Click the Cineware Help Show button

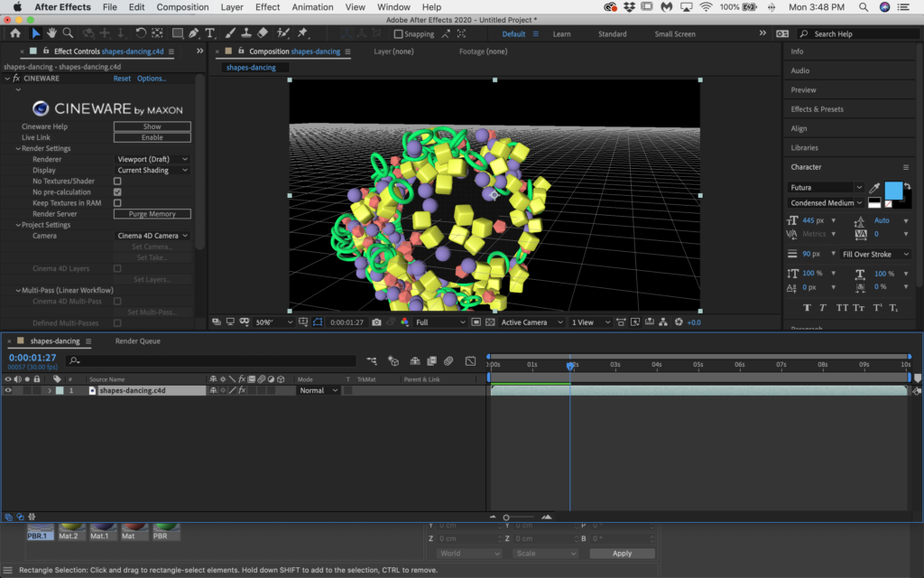click(x=152, y=126)
